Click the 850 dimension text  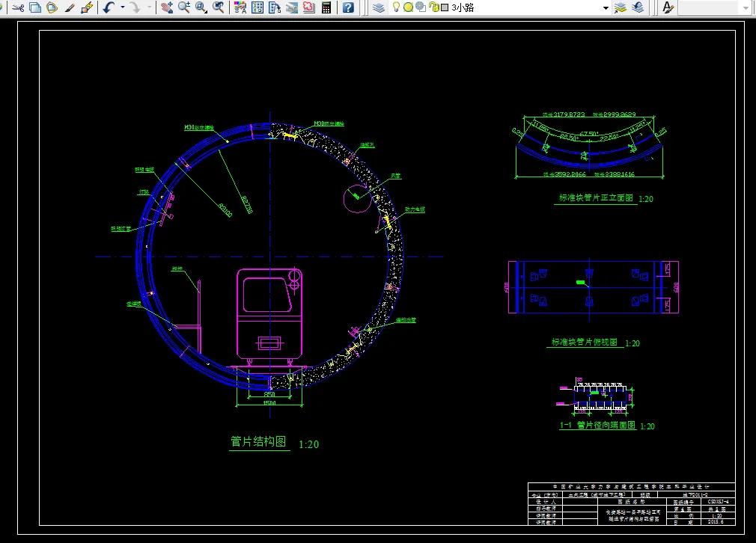(269, 394)
